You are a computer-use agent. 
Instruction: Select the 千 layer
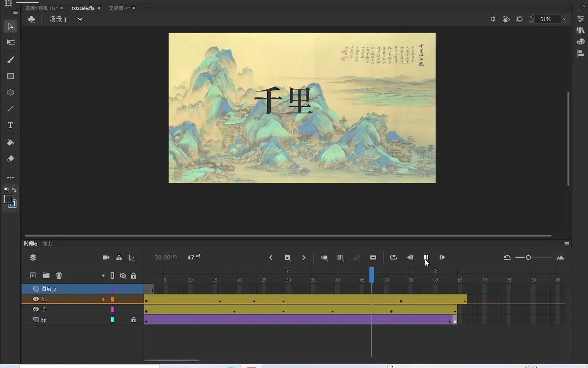point(83,309)
